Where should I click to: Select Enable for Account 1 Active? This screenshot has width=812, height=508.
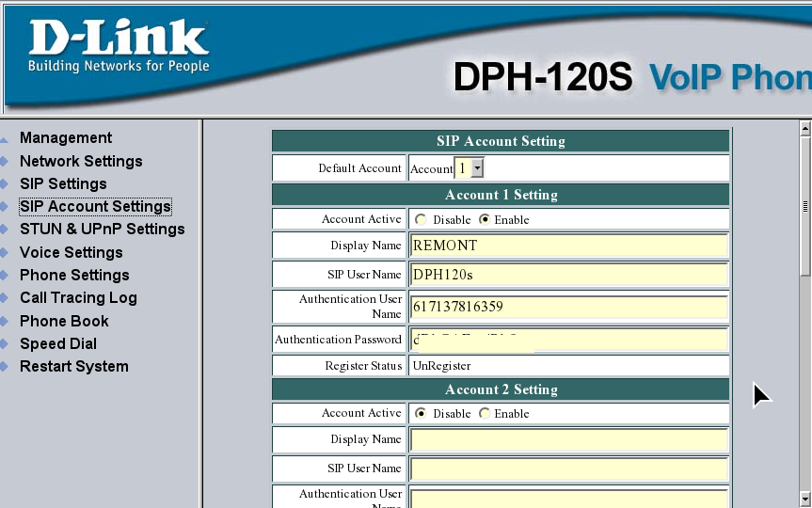click(x=485, y=219)
